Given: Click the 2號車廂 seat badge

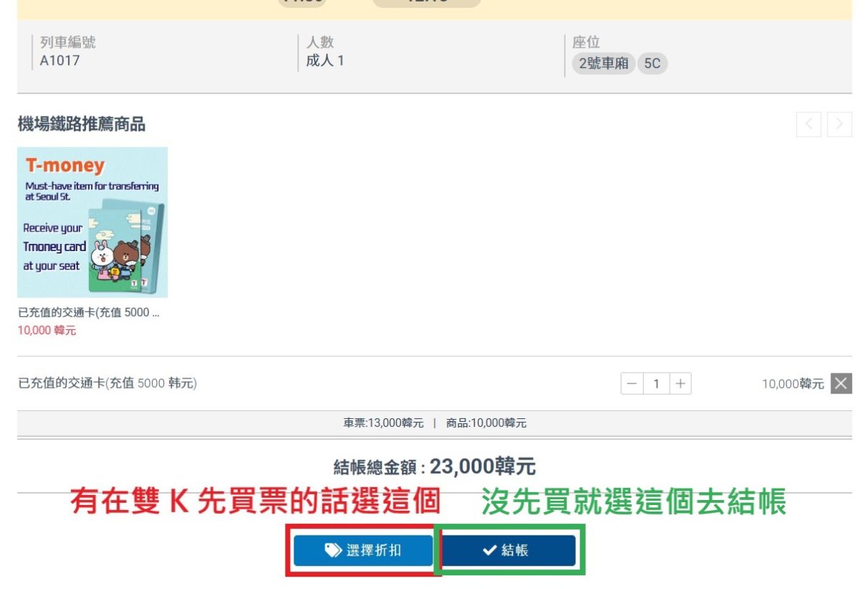Looking at the screenshot, I should pos(603,64).
